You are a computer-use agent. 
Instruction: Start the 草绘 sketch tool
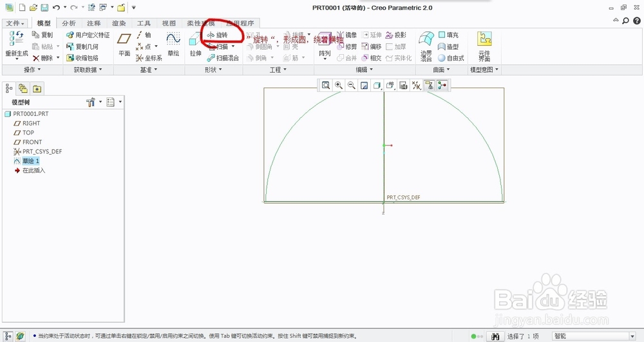tap(173, 44)
